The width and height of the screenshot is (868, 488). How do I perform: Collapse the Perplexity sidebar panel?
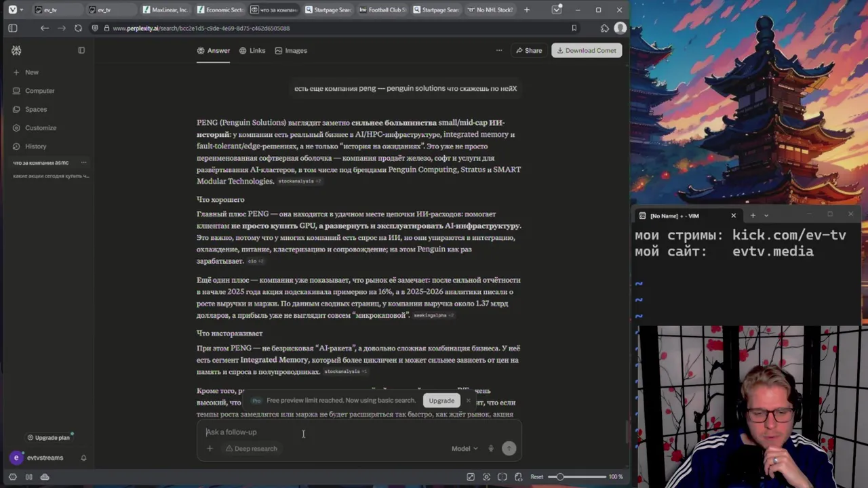[81, 50]
